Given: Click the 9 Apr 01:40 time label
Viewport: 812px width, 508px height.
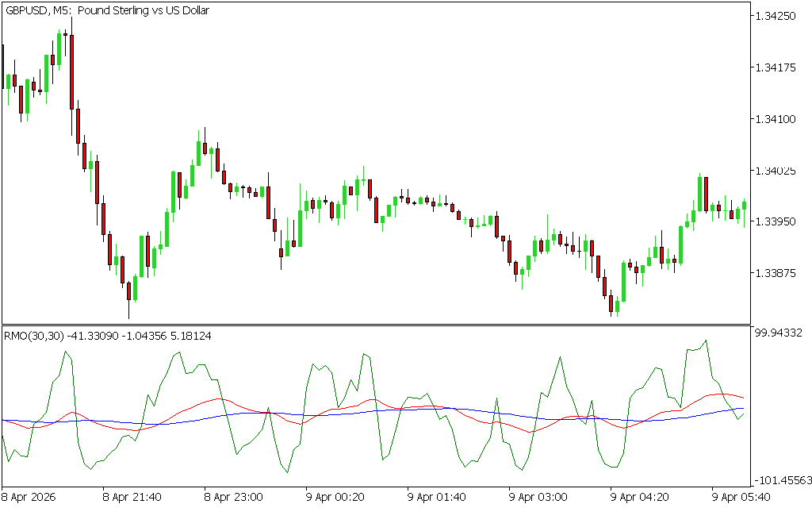Looking at the screenshot, I should click(436, 497).
